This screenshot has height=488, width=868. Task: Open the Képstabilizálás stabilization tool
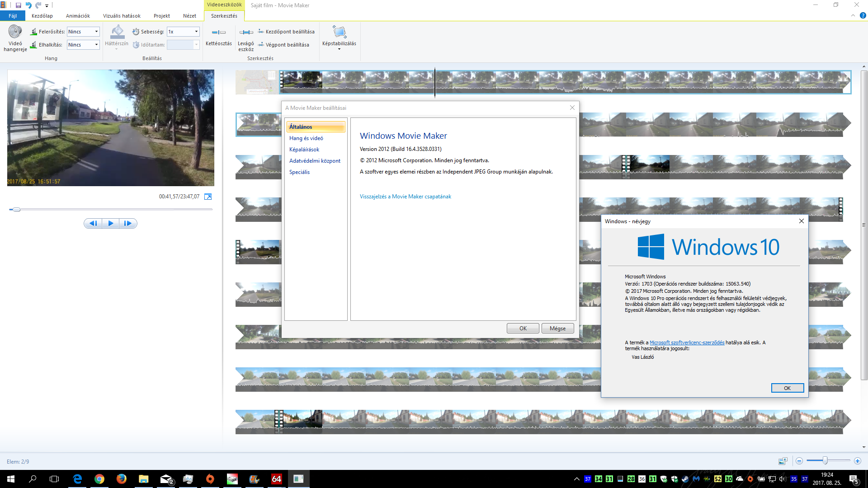coord(339,37)
